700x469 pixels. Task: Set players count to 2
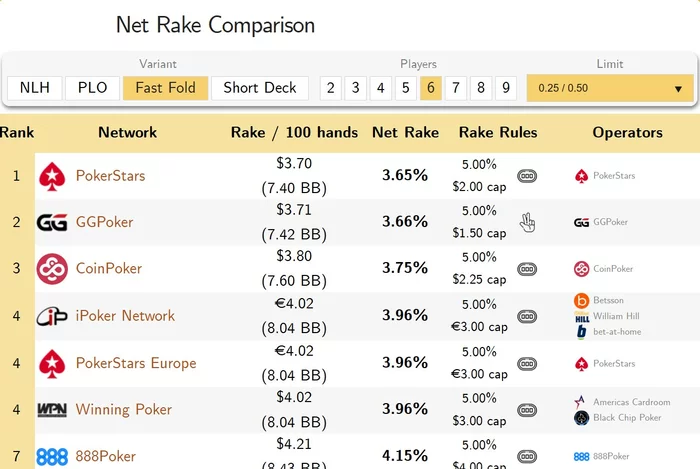point(330,88)
